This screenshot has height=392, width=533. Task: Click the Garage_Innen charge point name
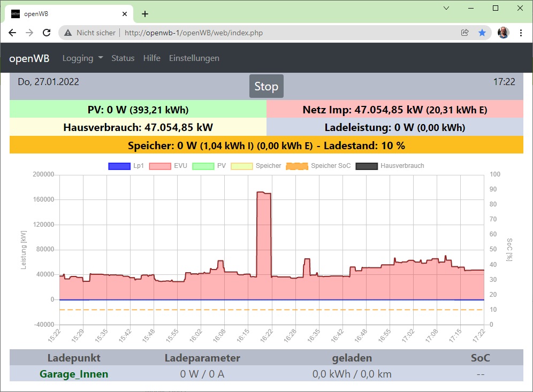74,374
